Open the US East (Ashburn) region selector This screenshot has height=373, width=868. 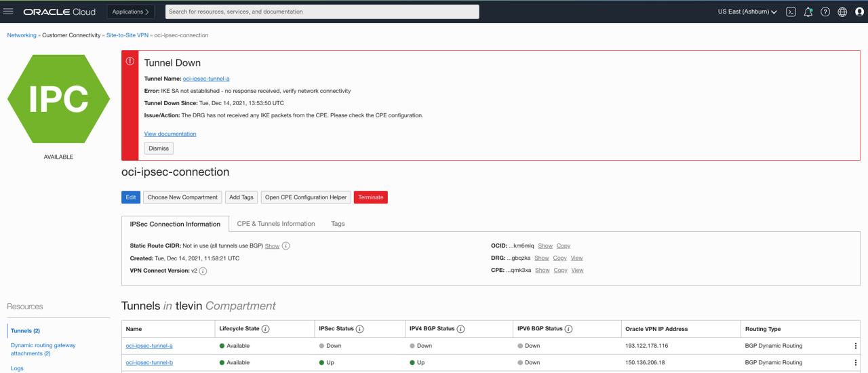(x=747, y=12)
